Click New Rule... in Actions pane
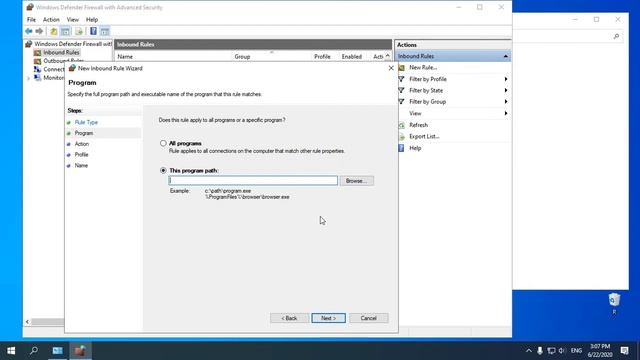 423,67
